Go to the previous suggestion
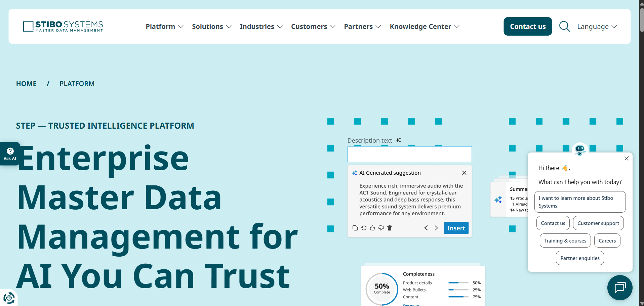Screen dimensions: 644x306 click(x=426, y=228)
